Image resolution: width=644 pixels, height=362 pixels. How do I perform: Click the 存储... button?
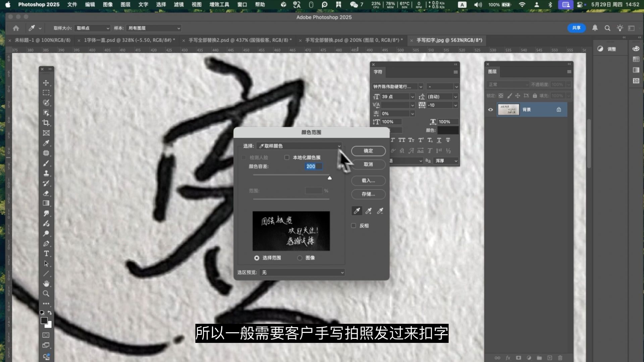368,194
